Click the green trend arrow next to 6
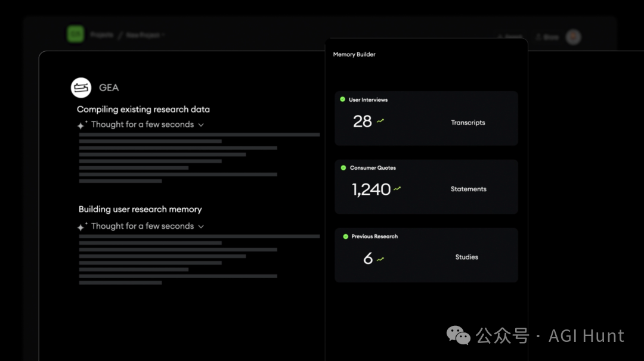This screenshot has height=361, width=644. [x=380, y=259]
